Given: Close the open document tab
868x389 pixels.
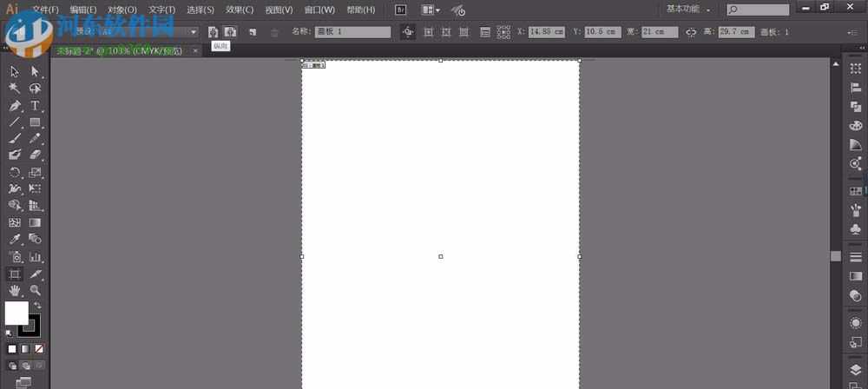Looking at the screenshot, I should (x=194, y=50).
